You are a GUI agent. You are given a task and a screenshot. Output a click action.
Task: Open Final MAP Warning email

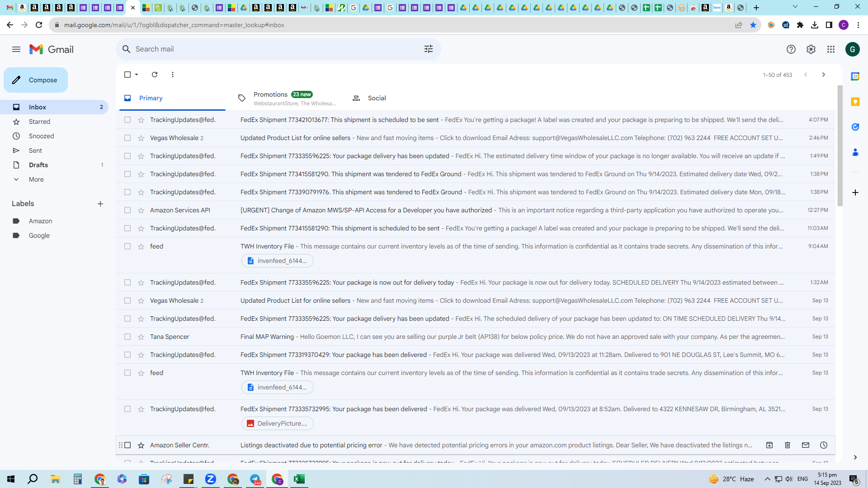[476, 337]
